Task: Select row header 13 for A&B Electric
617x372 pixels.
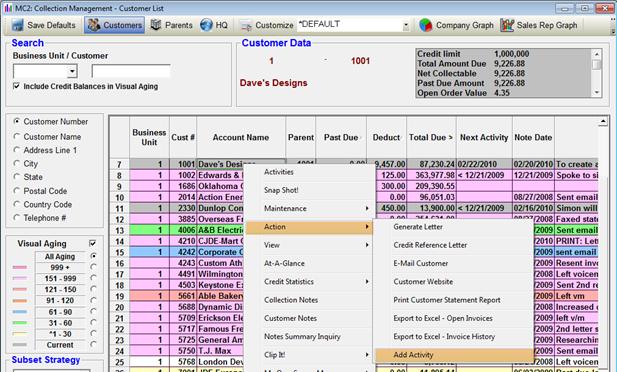Action: pos(120,230)
